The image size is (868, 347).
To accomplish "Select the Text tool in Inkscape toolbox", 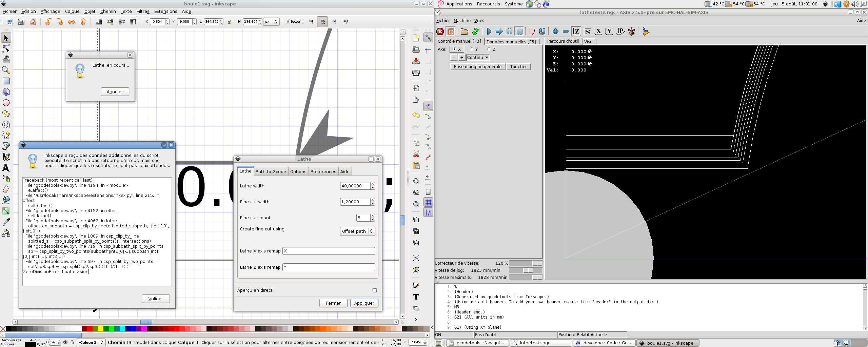I will pos(6,168).
